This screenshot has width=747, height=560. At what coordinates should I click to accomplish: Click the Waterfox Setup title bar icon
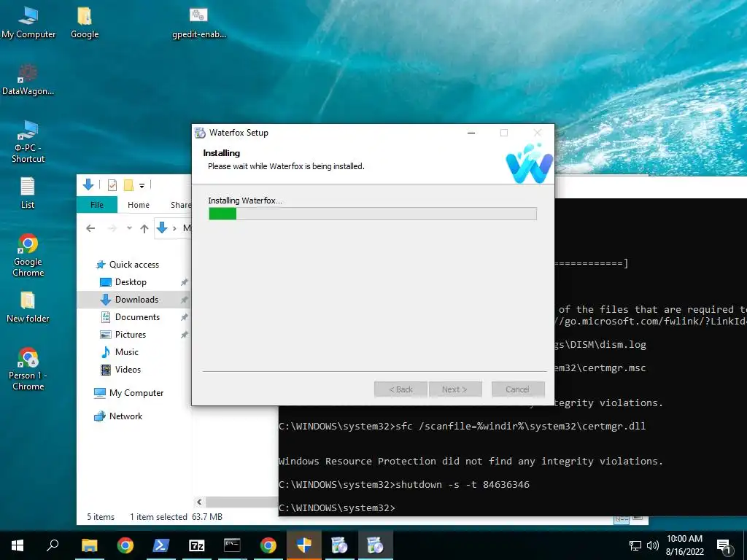click(200, 133)
